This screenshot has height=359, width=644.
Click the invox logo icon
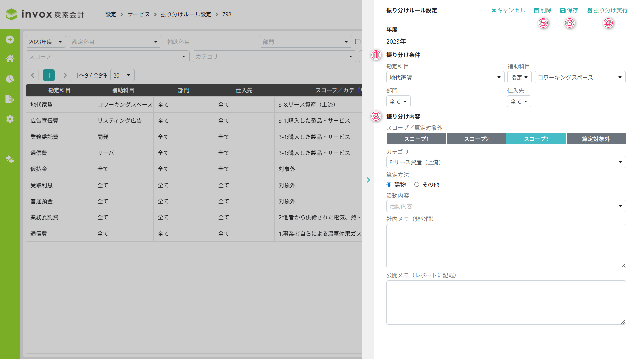tap(12, 14)
